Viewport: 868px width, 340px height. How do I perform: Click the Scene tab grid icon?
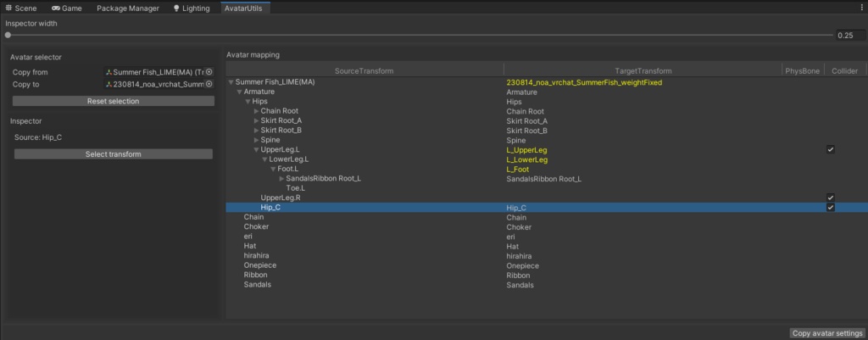pos(8,8)
